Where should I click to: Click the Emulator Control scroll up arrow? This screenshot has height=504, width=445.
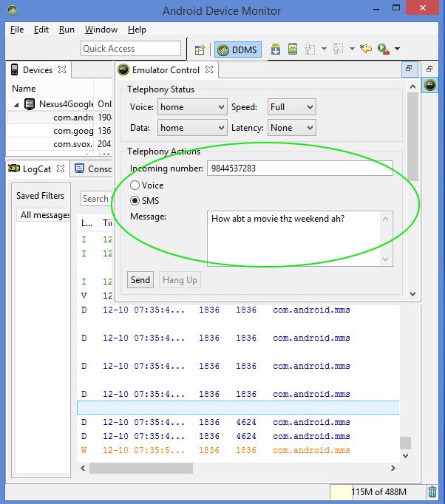click(x=413, y=86)
